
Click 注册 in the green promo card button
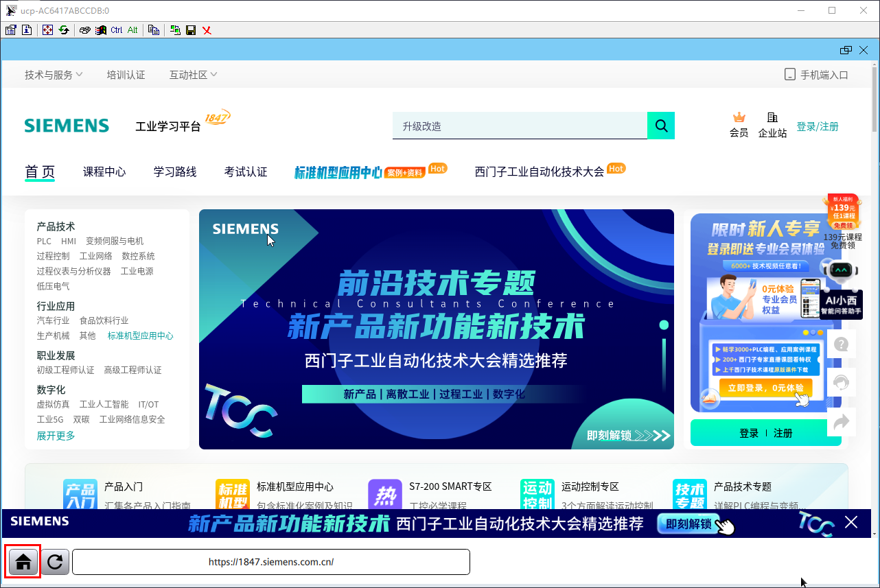[783, 434]
